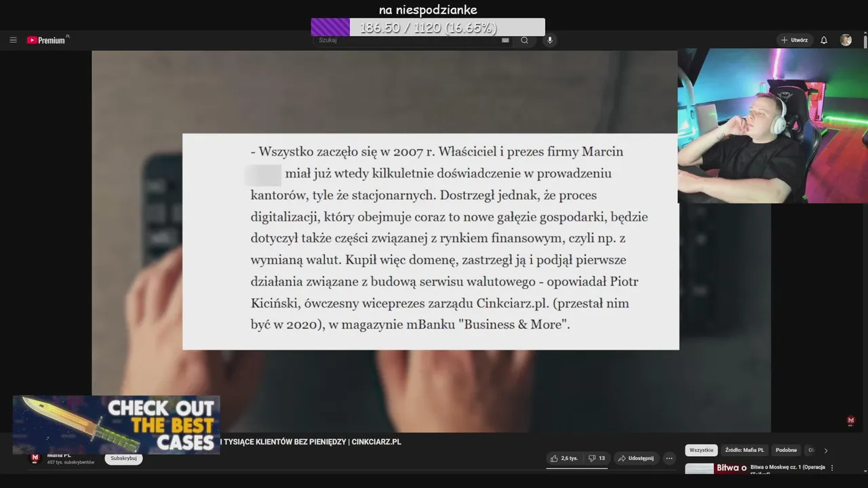Image resolution: width=868 pixels, height=488 pixels.
Task: Click the 457 tys. subskrybentów text
Action: [71, 462]
